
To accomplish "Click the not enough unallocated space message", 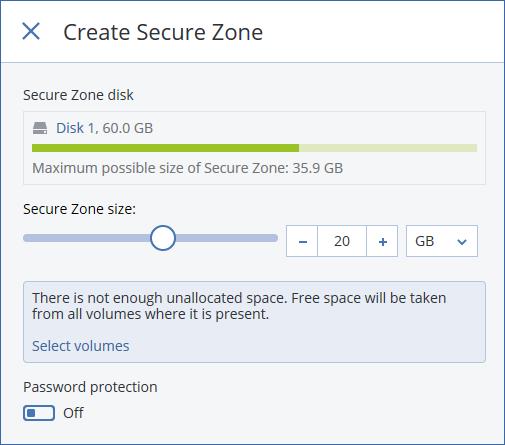I will tap(239, 306).
